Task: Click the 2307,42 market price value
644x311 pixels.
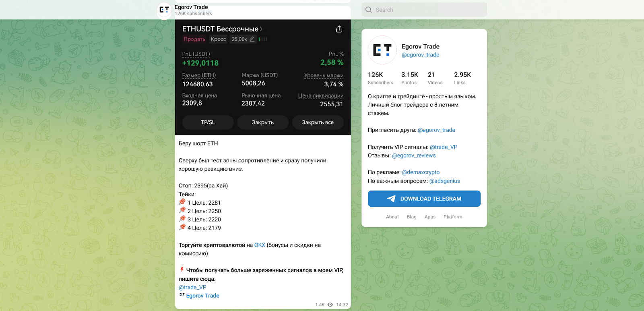Action: [x=253, y=104]
